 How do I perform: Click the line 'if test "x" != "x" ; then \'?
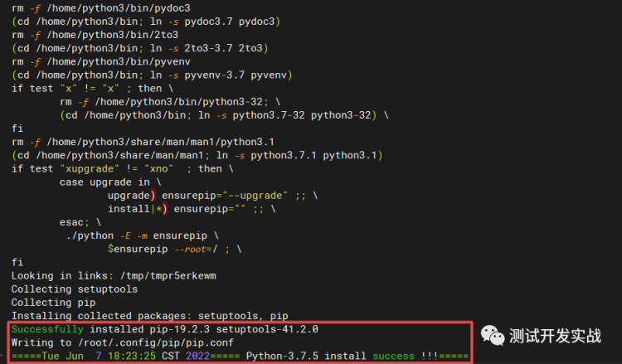click(x=92, y=89)
